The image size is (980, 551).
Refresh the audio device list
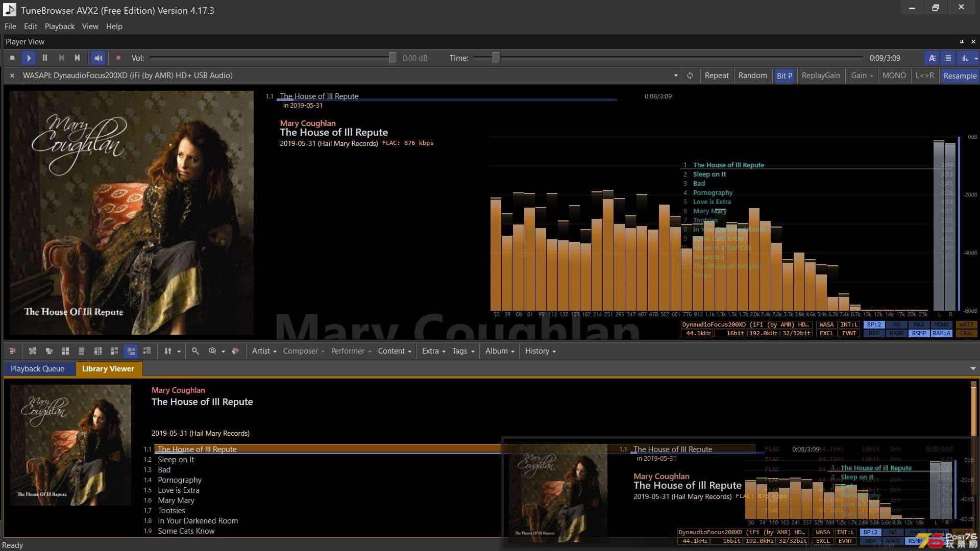[690, 76]
